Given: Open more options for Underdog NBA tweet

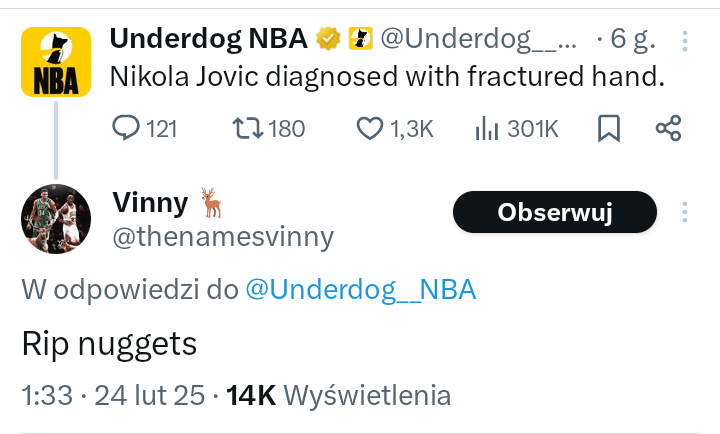Looking at the screenshot, I should [x=684, y=41].
